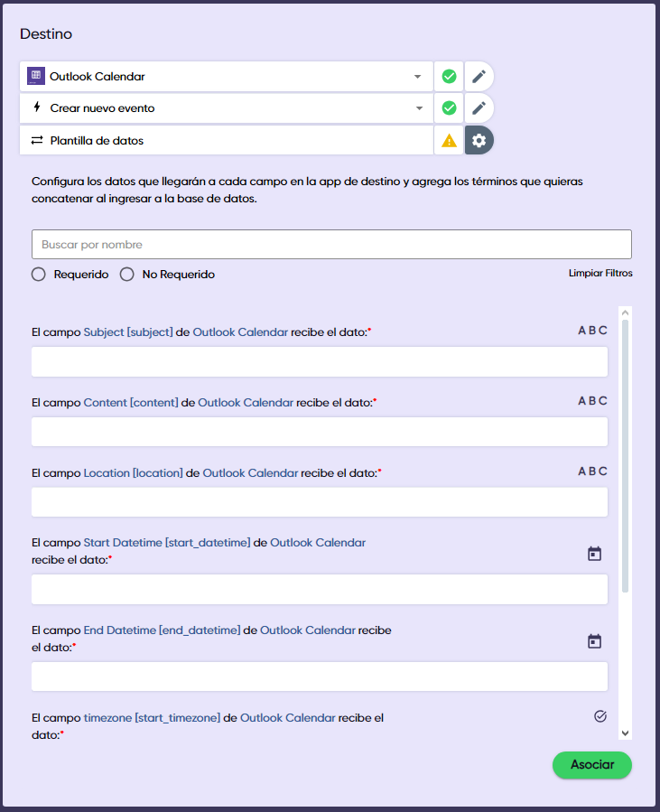Click the scrollbar down arrow in field list
This screenshot has height=812, width=660.
[625, 733]
